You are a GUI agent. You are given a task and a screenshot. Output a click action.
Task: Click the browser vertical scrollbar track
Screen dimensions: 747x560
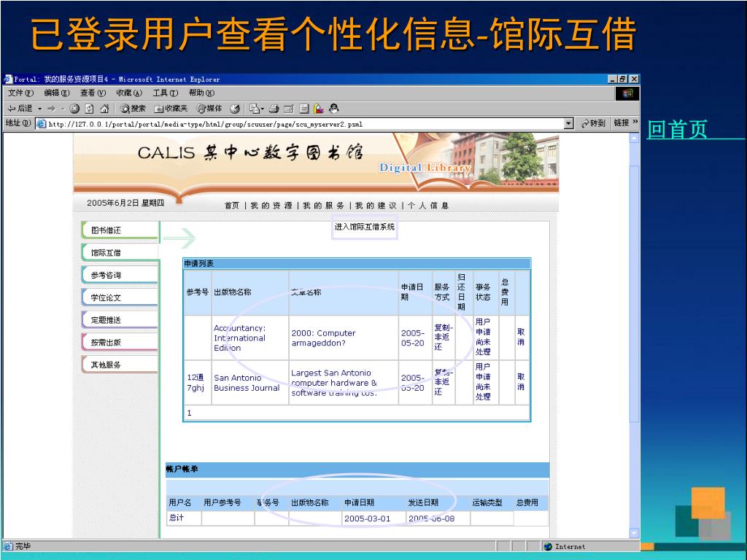(634, 328)
